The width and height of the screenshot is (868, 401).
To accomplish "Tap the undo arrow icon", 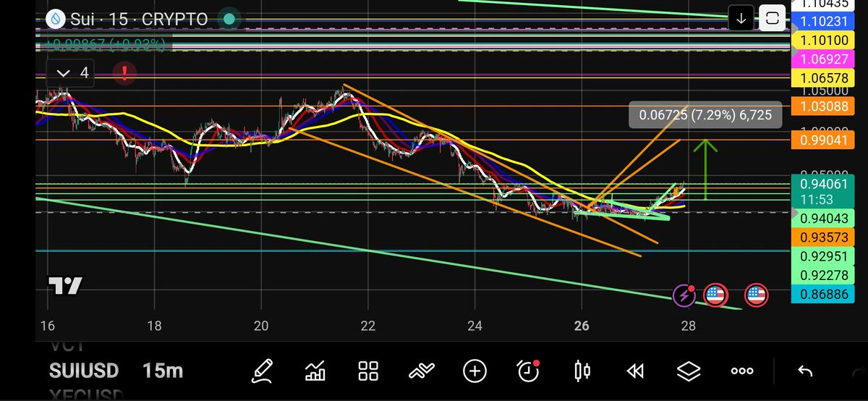I will pyautogui.click(x=804, y=371).
